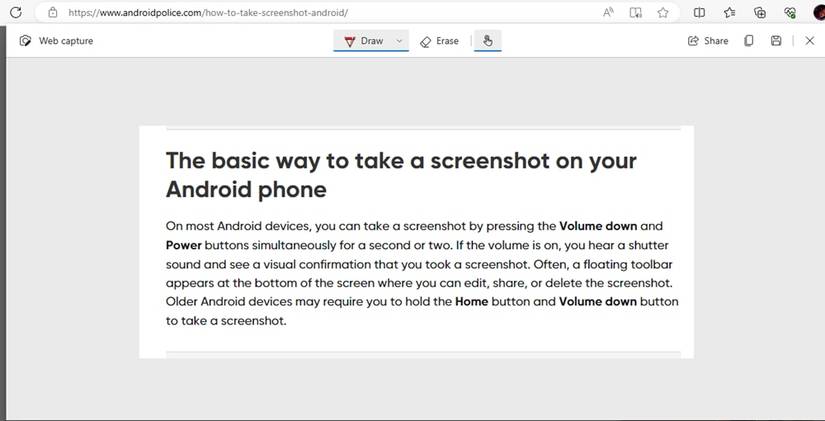Image resolution: width=825 pixels, height=421 pixels.
Task: Open Read aloud from the address bar
Action: tap(608, 13)
